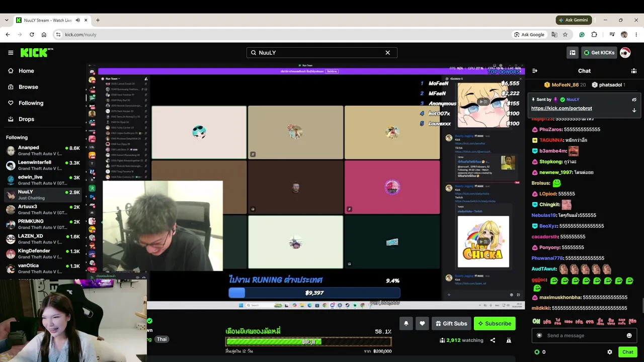644x362 pixels.
Task: Subscribe to the channel
Action: coord(495,323)
